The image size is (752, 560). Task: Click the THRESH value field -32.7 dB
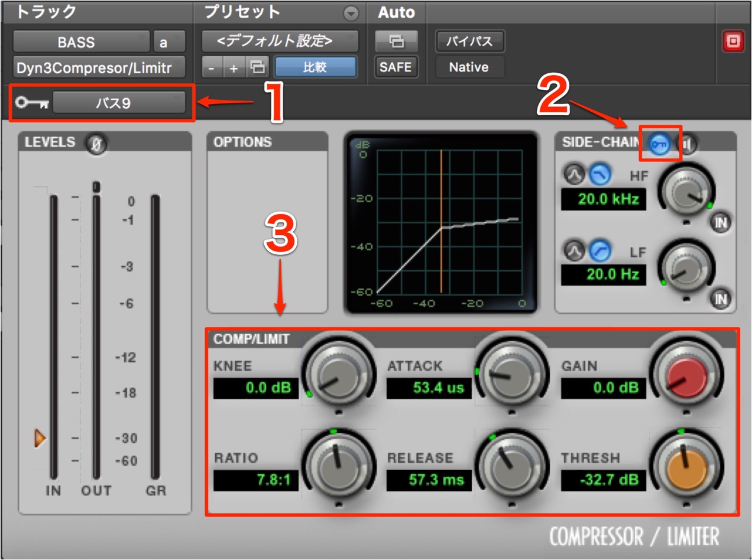pyautogui.click(x=603, y=480)
